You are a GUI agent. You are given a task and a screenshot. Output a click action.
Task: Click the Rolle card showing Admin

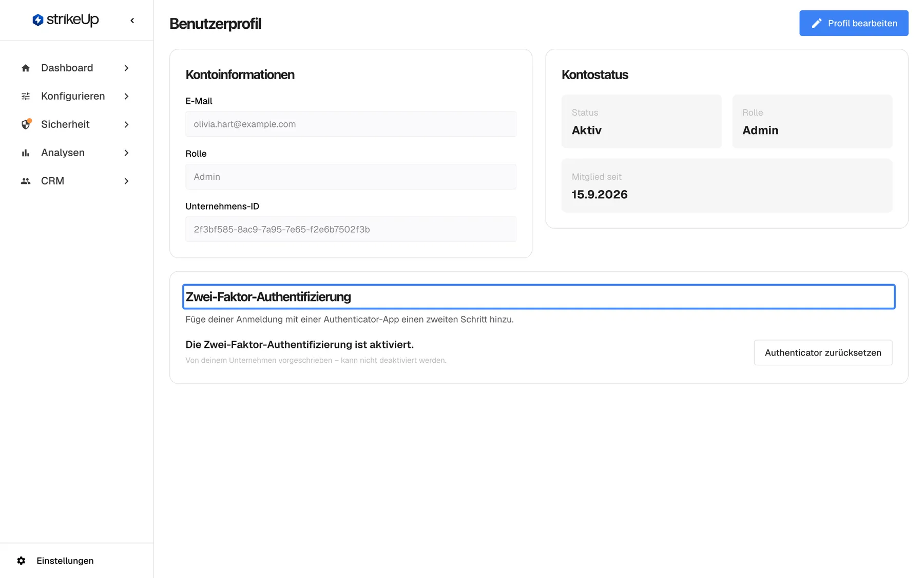click(x=812, y=121)
